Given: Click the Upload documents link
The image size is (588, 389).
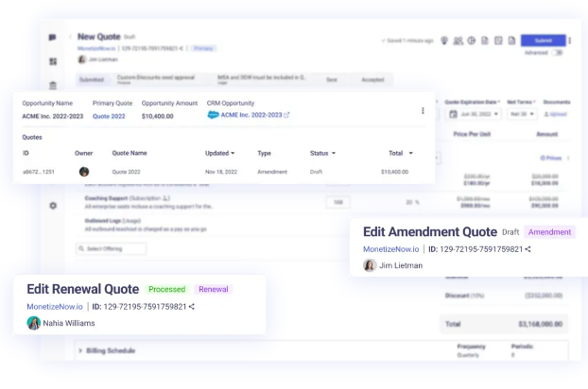Looking at the screenshot, I should (x=555, y=114).
